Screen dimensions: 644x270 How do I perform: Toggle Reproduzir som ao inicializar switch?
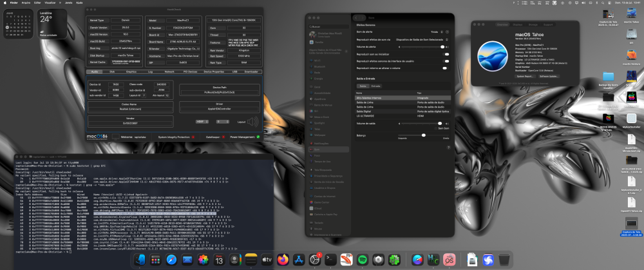[x=446, y=54]
